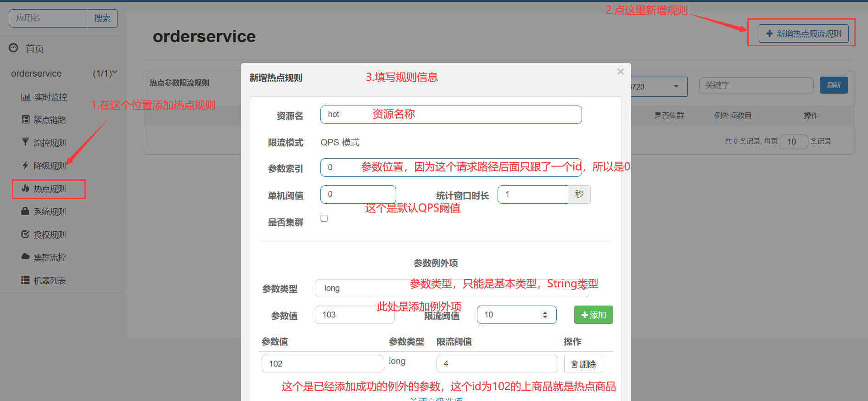Focus the 单机阈值 input field
Viewport: 868px width, 401px height.
[358, 195]
